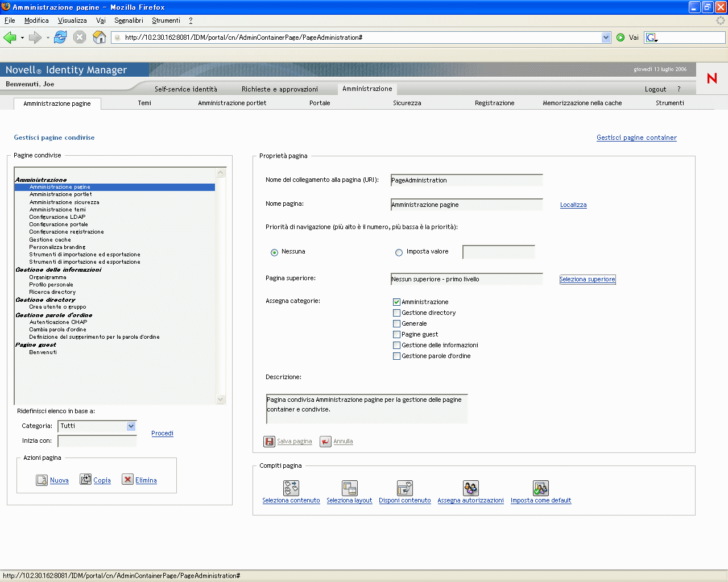Enable the Gestione directory checkbox
This screenshot has width=728, height=582.
click(396, 313)
